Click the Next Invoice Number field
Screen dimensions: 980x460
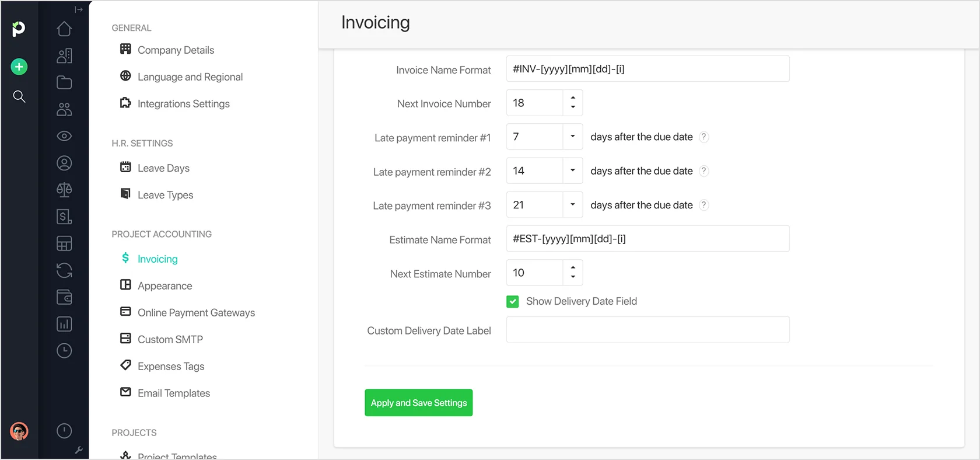coord(535,103)
